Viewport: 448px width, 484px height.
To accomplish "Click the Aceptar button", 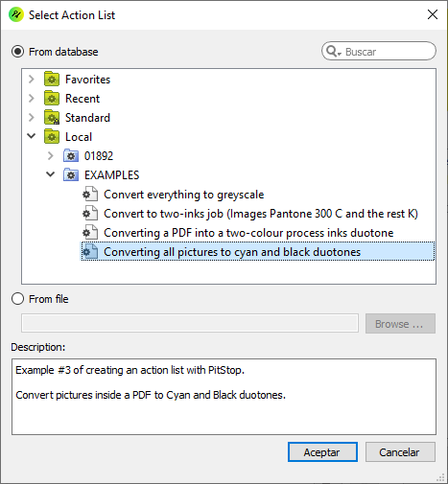I will [x=322, y=452].
